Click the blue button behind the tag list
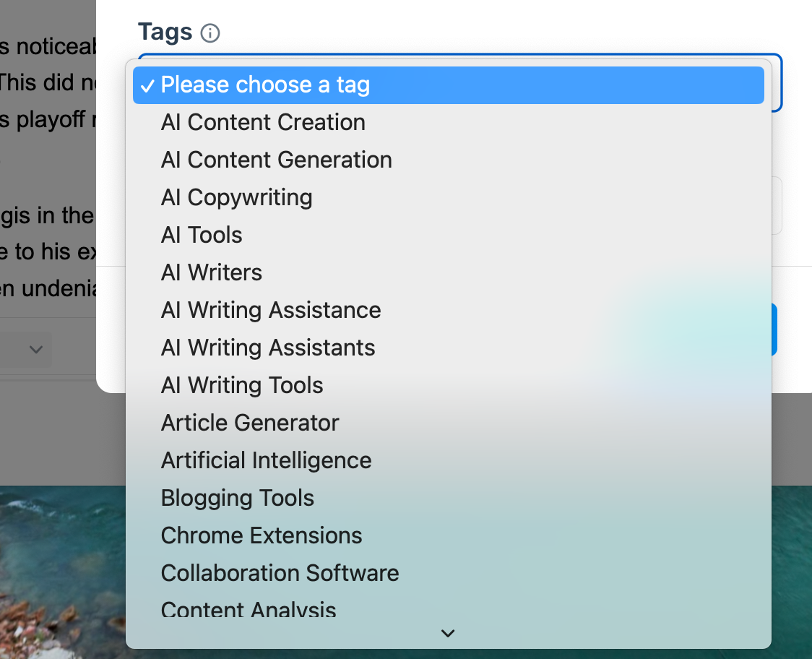The image size is (812, 659). [774, 329]
